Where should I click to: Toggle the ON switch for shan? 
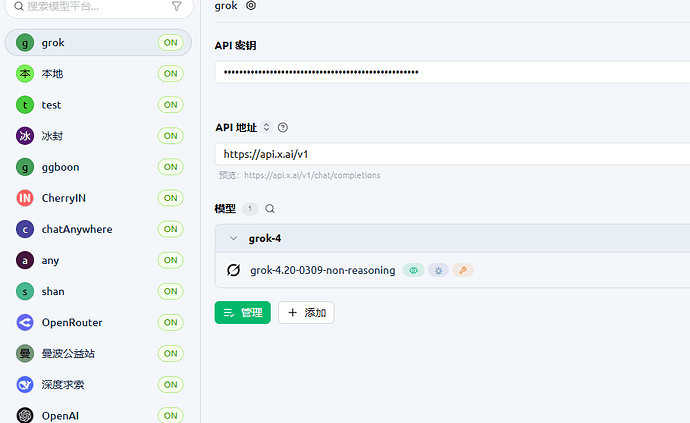point(171,291)
